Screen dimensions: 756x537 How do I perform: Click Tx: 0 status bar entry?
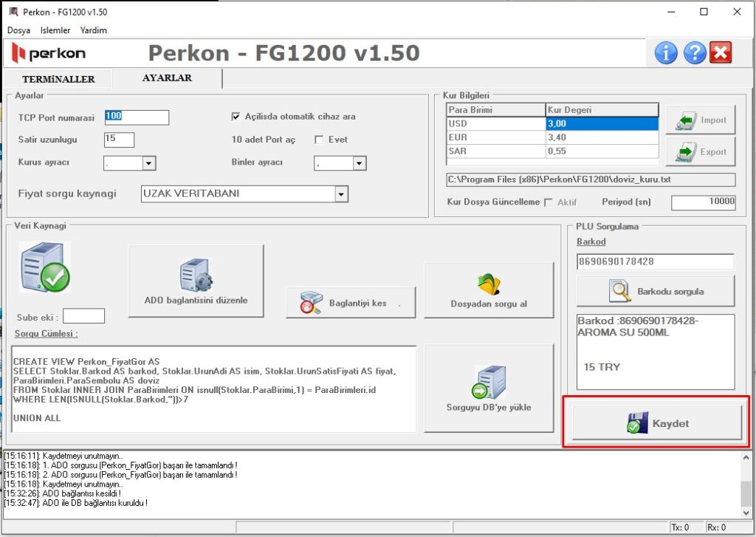pyautogui.click(x=680, y=527)
